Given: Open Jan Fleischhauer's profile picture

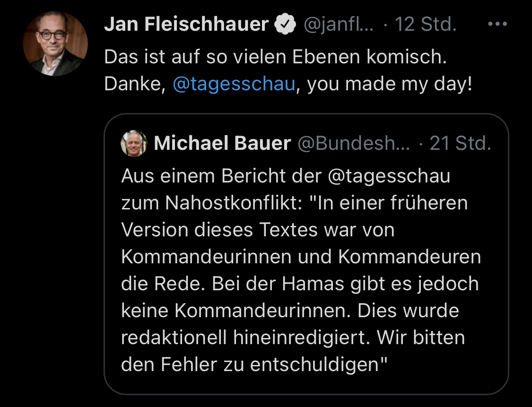Looking at the screenshot, I should [55, 43].
